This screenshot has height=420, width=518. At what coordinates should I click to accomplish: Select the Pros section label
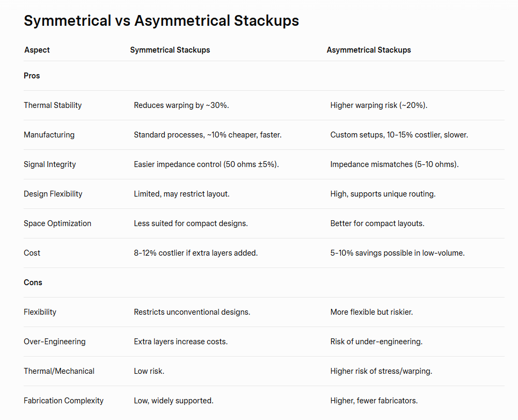tap(32, 76)
